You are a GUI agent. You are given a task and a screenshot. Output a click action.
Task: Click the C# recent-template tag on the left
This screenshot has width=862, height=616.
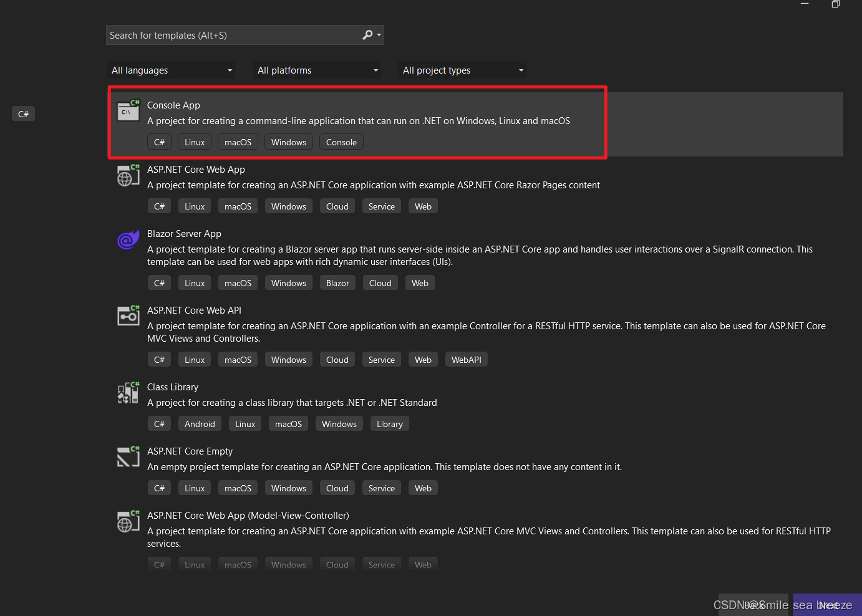(x=23, y=113)
